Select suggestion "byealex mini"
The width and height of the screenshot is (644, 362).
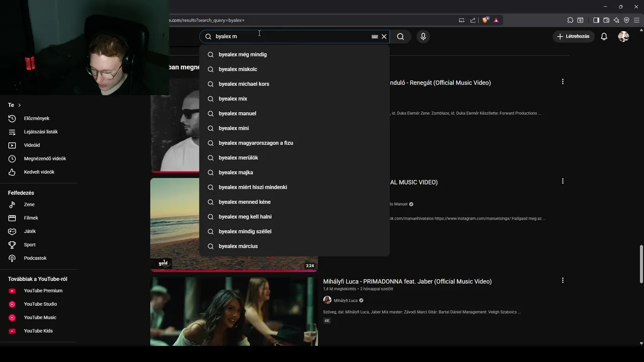coord(294,128)
